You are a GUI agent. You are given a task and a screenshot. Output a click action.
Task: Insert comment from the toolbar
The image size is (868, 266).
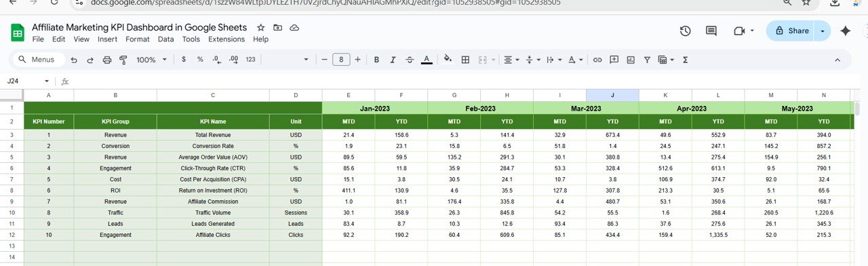point(614,60)
